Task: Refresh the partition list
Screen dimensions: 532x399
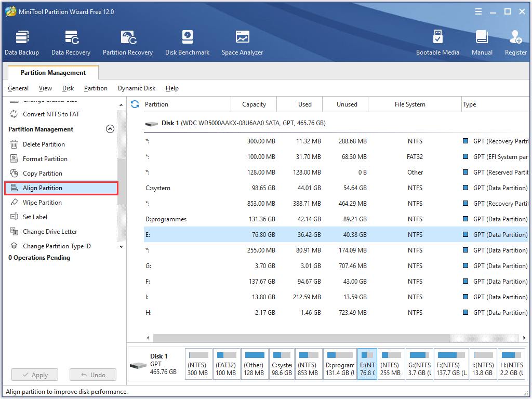Action: click(x=135, y=104)
